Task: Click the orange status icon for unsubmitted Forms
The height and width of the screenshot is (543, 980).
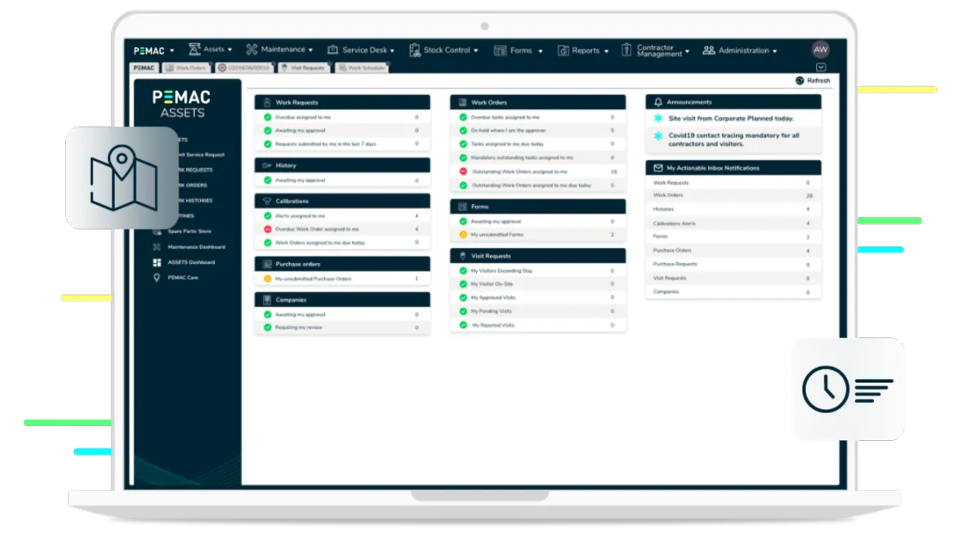Action: coord(463,234)
